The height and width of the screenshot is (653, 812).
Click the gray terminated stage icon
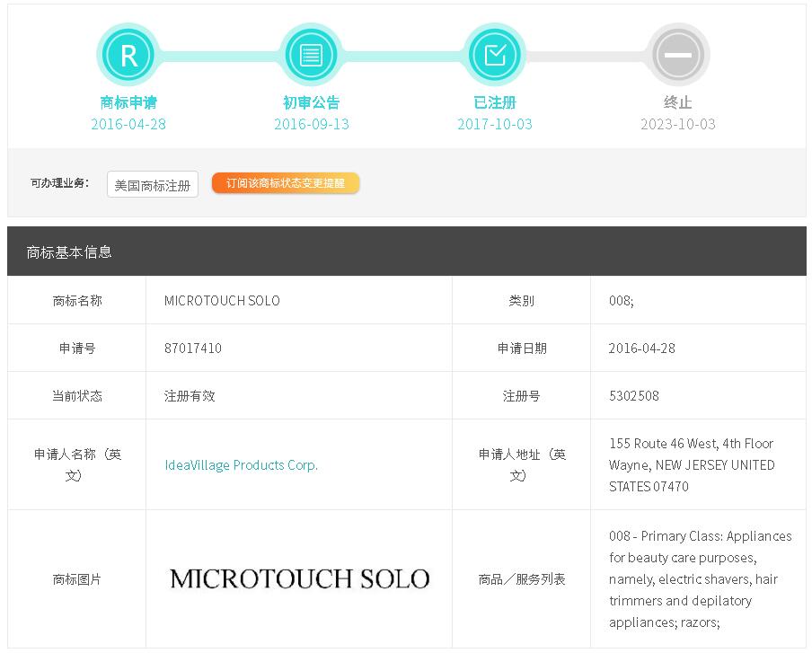pyautogui.click(x=677, y=56)
